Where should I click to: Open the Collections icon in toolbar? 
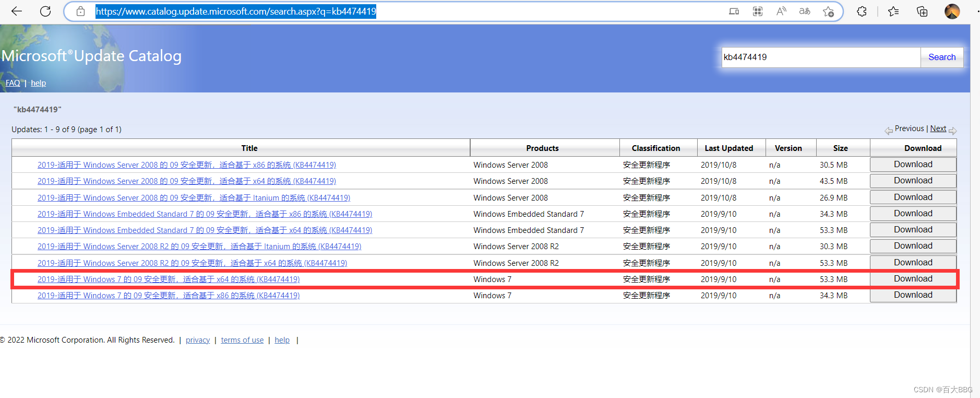922,11
